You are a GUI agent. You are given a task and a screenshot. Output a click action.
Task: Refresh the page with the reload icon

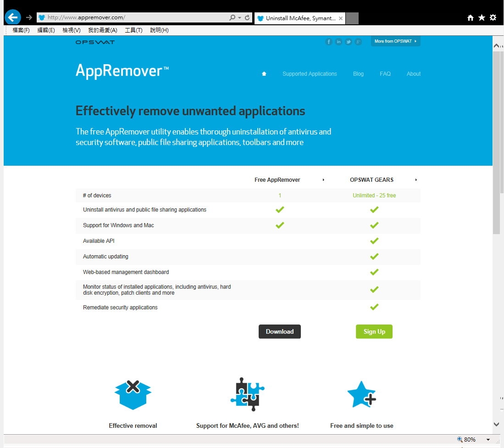tap(247, 17)
